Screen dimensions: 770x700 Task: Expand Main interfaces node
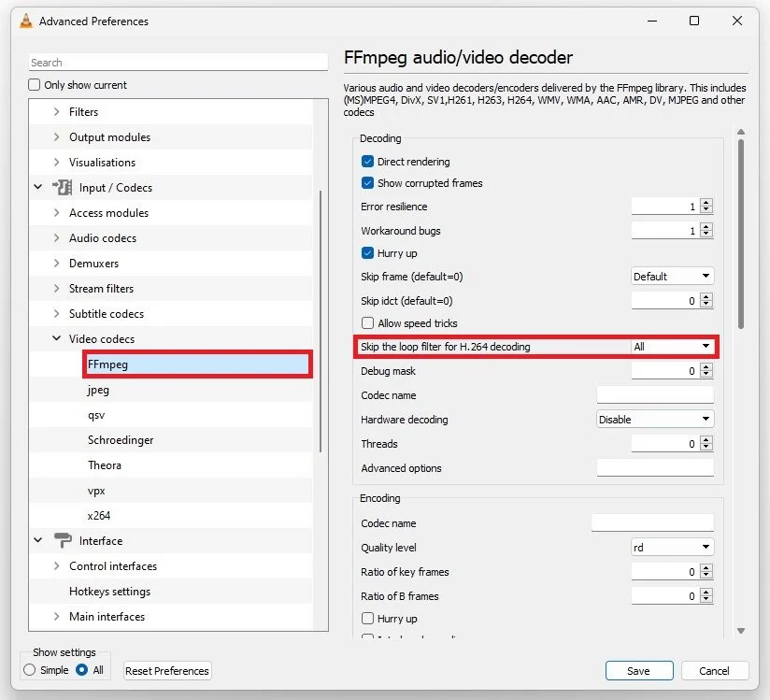coord(56,616)
